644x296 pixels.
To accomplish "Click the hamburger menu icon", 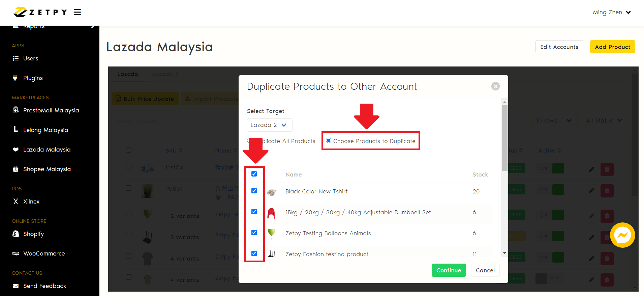I will coord(77,12).
